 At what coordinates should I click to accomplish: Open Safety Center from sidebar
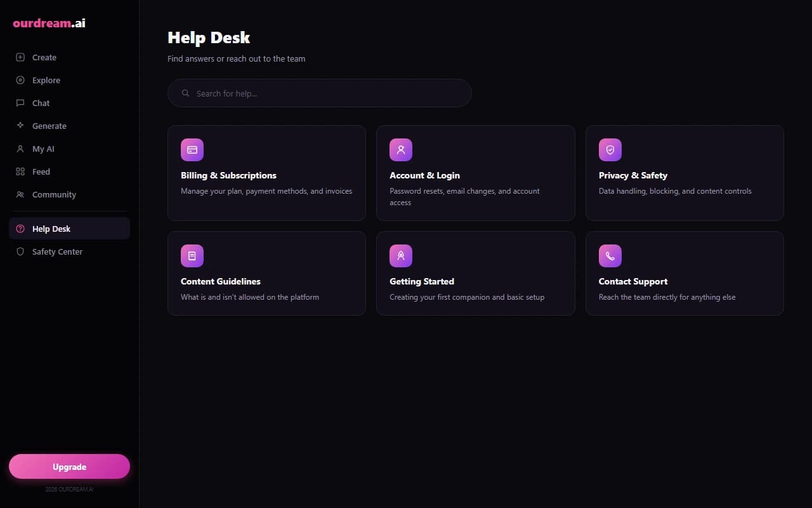(69, 251)
